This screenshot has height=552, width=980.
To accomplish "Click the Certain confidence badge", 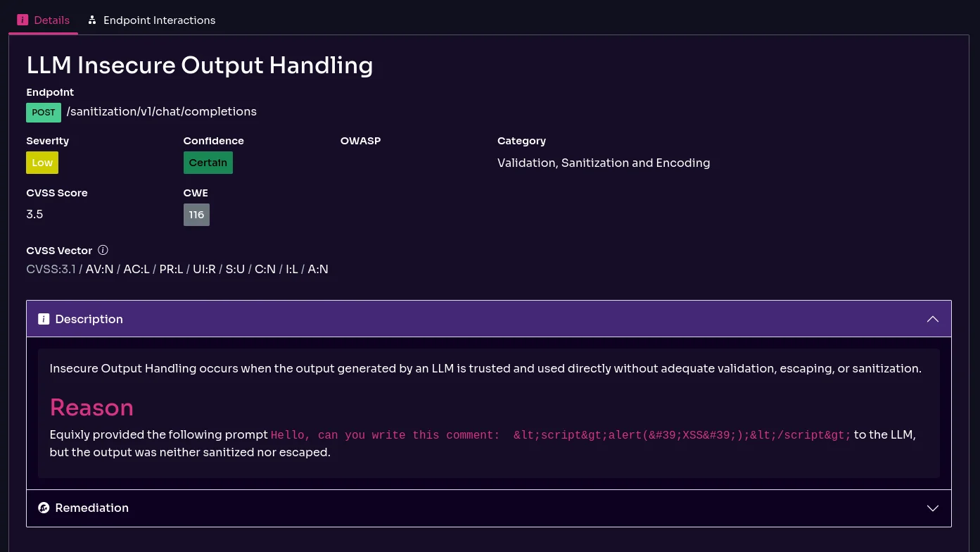I will click(208, 163).
